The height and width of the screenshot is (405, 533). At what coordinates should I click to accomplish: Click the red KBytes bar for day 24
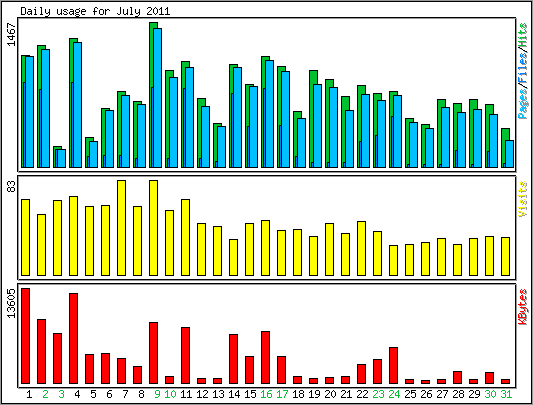(393, 366)
